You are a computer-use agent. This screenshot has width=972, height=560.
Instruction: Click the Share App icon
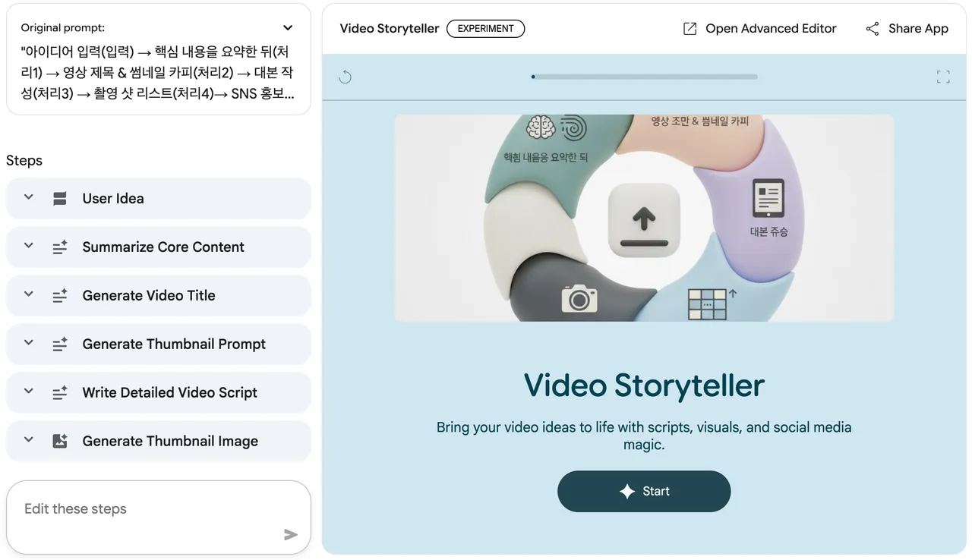tap(873, 29)
